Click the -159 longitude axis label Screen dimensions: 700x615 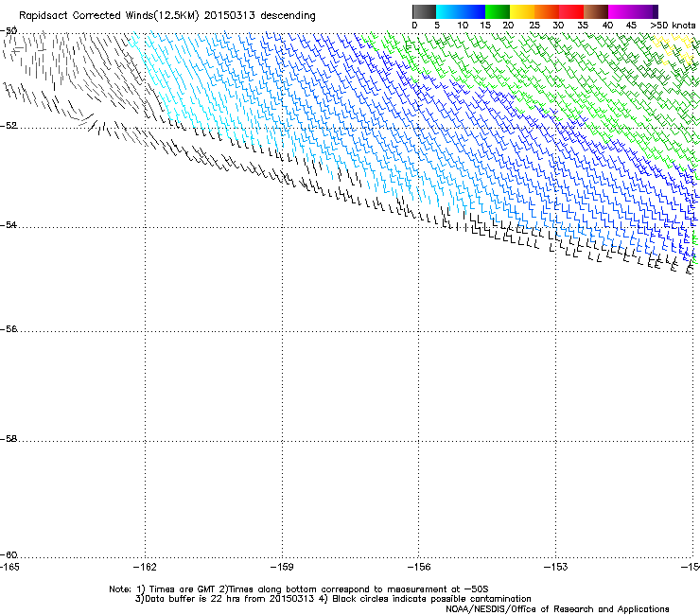[x=282, y=567]
